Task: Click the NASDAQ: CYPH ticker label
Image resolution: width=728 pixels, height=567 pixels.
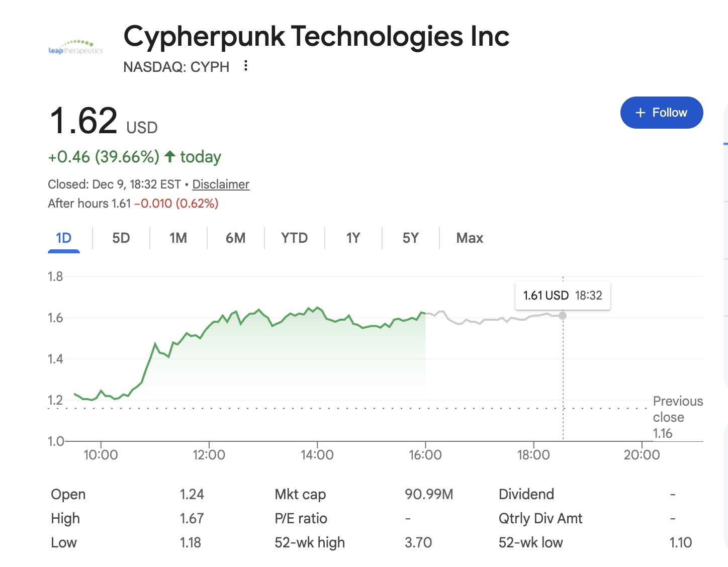Action: pos(176,66)
